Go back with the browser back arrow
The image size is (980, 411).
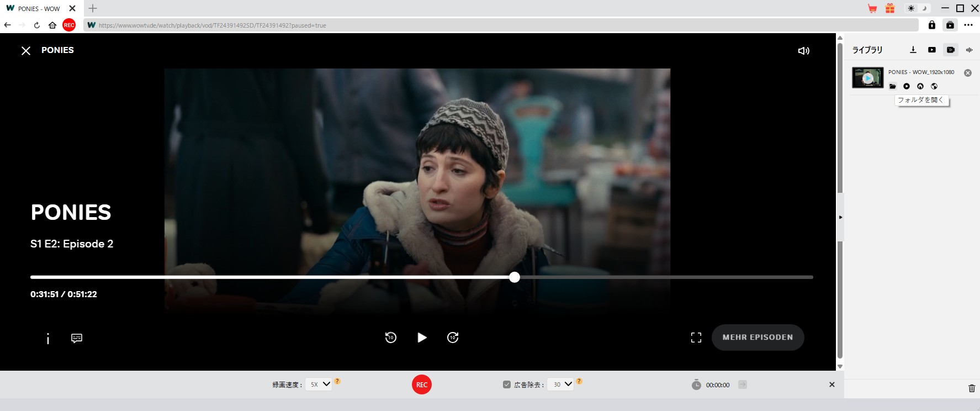(7, 25)
